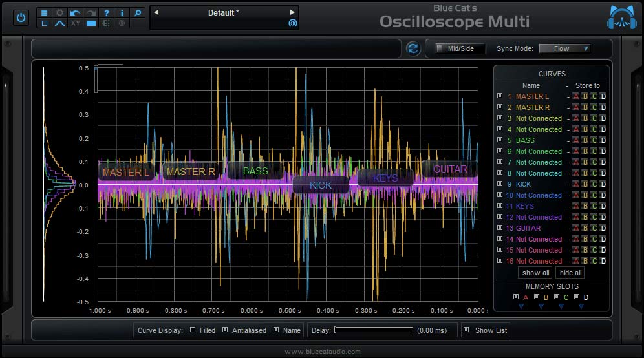Click the undo arrow icon
The width and height of the screenshot is (644, 358).
coord(75,13)
